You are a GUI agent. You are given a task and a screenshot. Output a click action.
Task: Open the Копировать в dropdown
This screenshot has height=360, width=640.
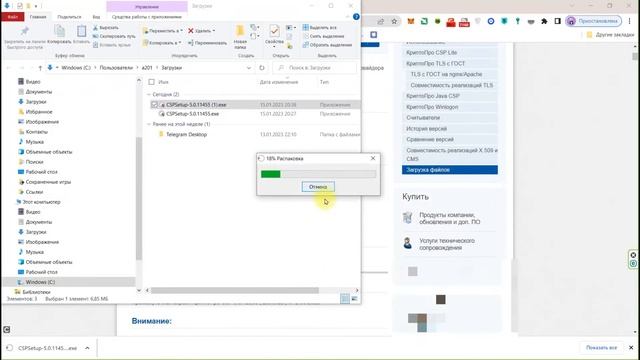(x=162, y=42)
